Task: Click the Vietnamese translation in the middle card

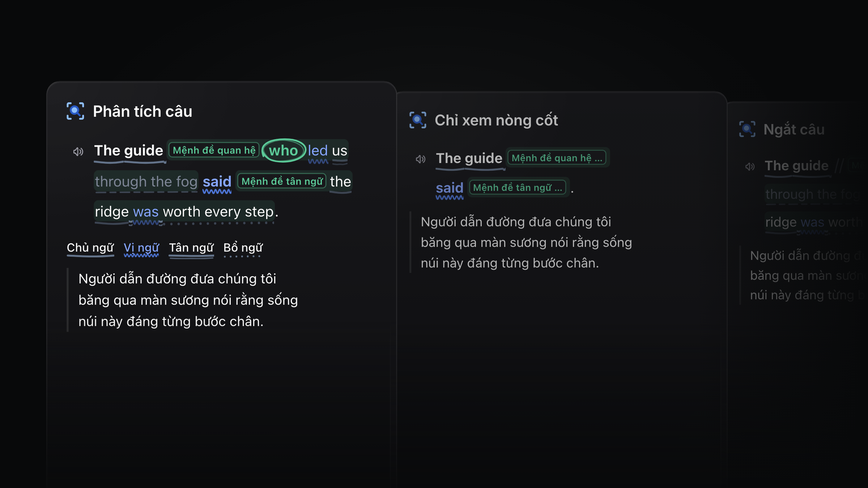Action: click(x=526, y=243)
